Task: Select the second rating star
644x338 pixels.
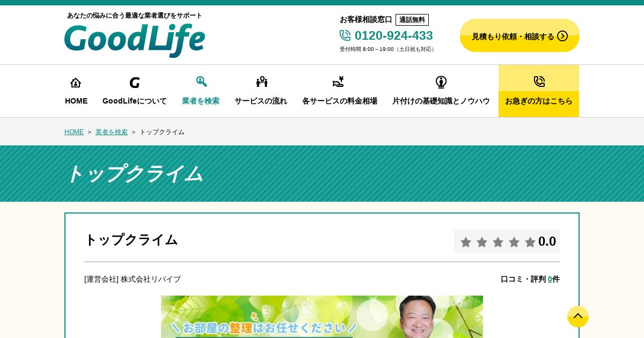Action: [x=482, y=242]
